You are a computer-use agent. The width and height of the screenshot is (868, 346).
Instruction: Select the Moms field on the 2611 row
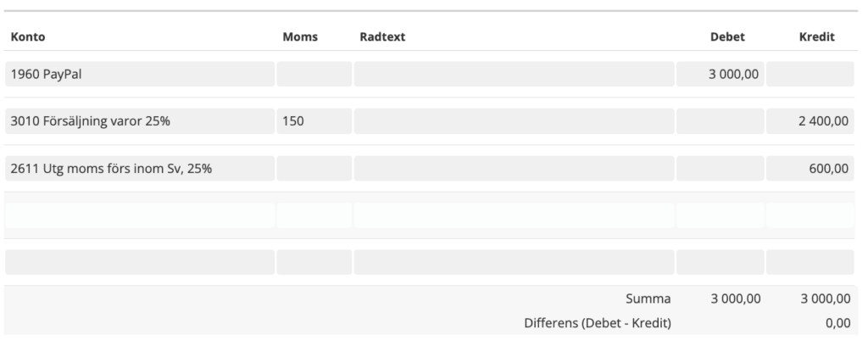(x=313, y=168)
